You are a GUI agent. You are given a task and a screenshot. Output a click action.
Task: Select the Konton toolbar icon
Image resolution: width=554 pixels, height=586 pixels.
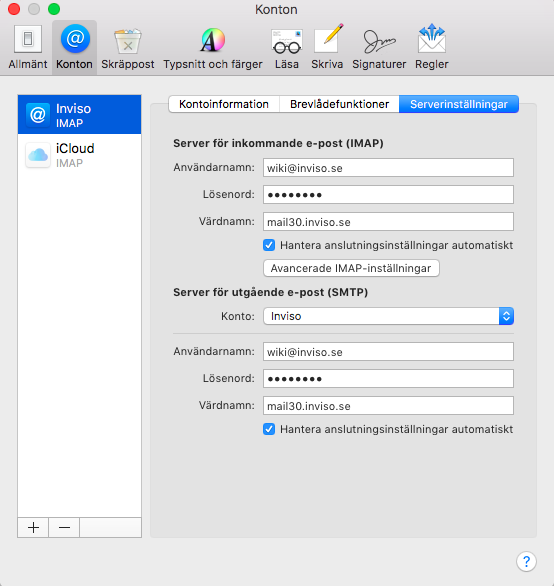tap(74, 47)
